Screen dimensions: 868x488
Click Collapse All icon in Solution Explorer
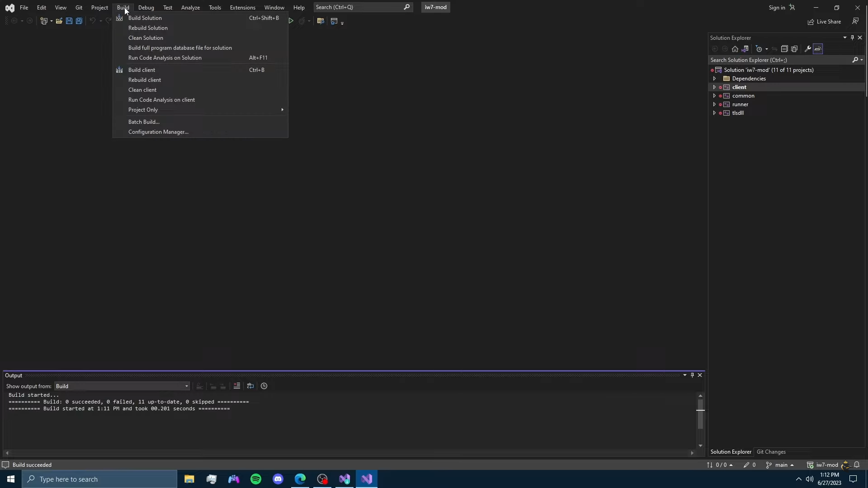[x=784, y=49]
